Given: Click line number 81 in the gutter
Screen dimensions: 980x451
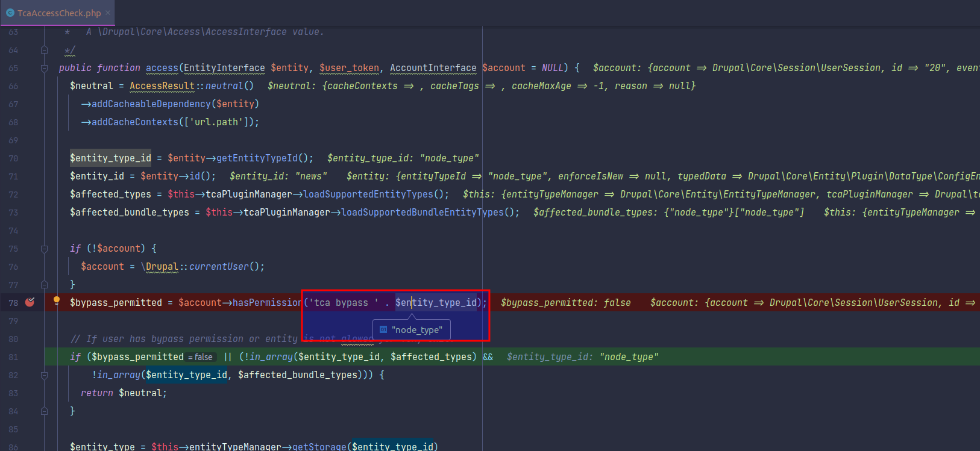Looking at the screenshot, I should tap(13, 357).
